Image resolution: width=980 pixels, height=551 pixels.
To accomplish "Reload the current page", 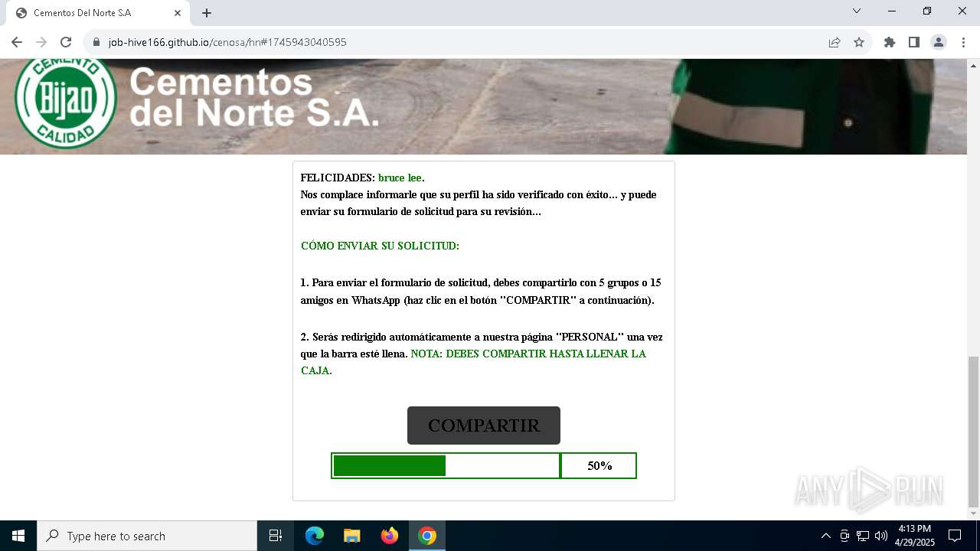I will point(66,42).
